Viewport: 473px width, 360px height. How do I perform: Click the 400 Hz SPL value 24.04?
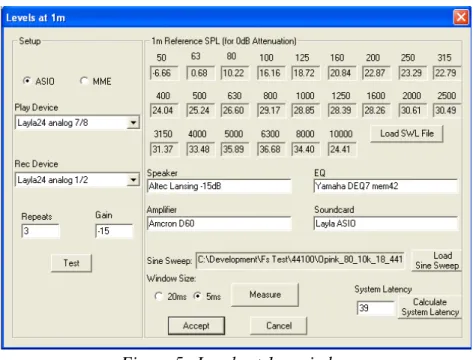point(164,111)
